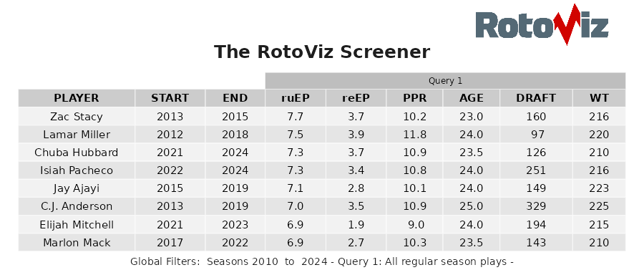Viewport: 644px width, 275px height.
Task: Click the DRAFT column header
Action: pyautogui.click(x=536, y=98)
